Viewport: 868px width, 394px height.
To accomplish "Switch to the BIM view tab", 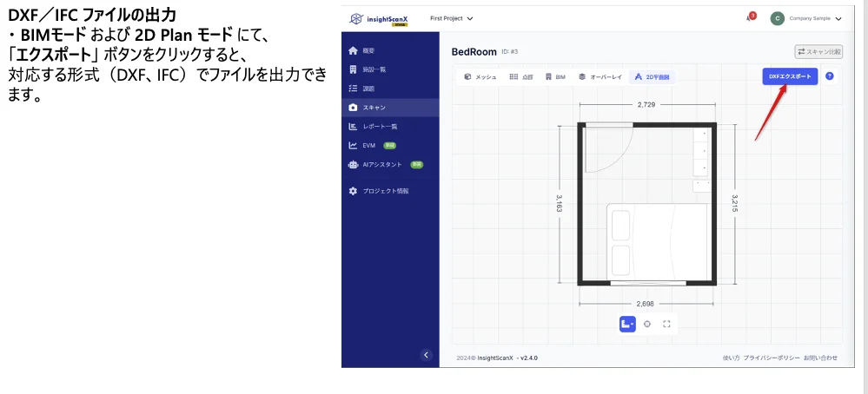I will tap(555, 77).
